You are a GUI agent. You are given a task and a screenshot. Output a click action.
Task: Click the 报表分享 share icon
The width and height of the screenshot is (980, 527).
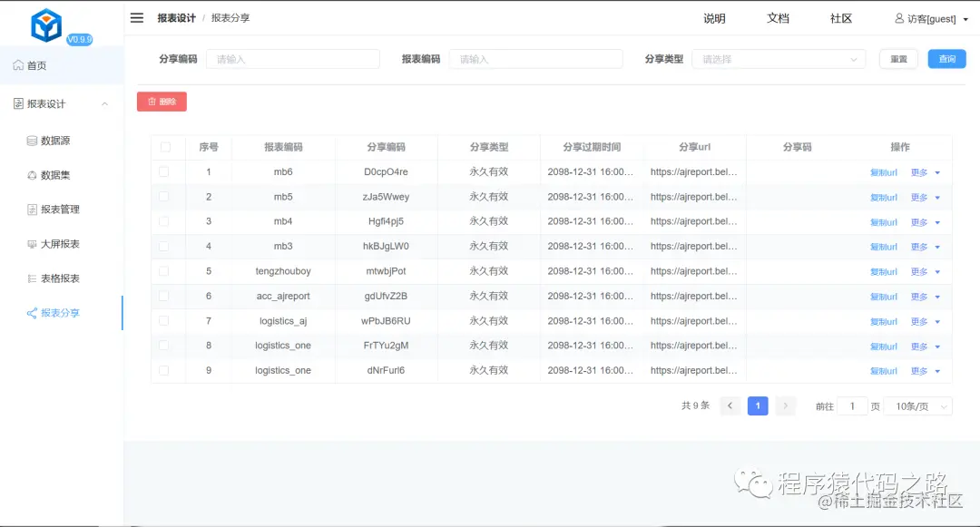(x=32, y=313)
